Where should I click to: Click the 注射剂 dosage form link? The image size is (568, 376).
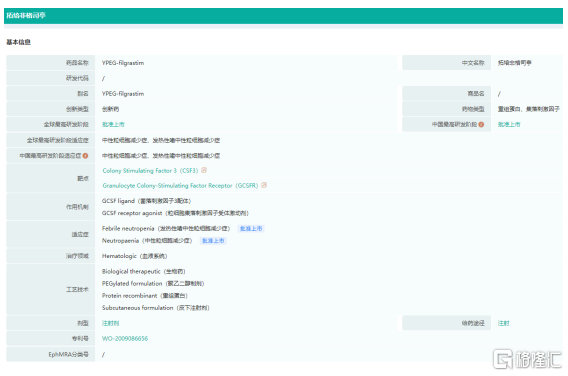pyautogui.click(x=110, y=323)
